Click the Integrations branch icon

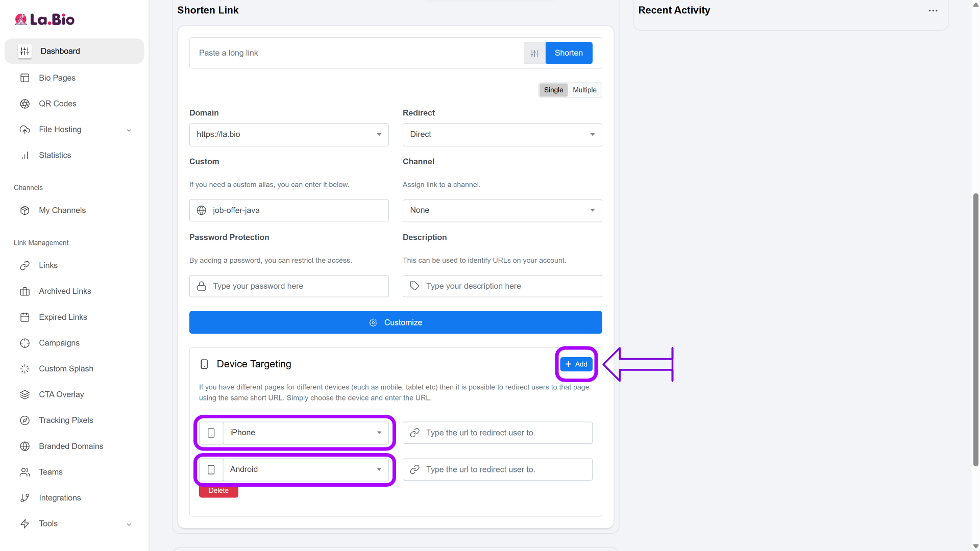tap(24, 498)
